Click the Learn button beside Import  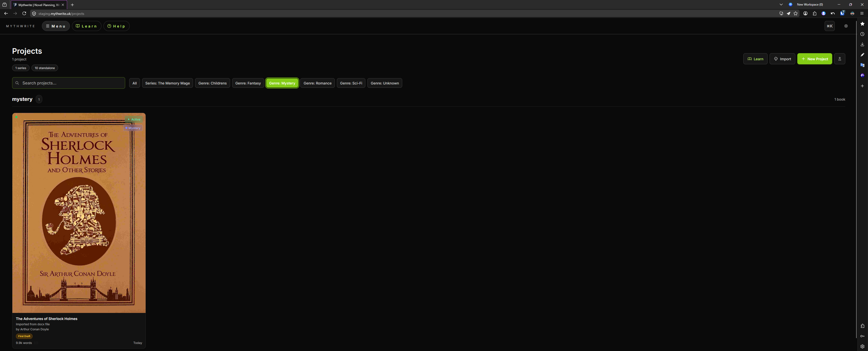click(755, 59)
